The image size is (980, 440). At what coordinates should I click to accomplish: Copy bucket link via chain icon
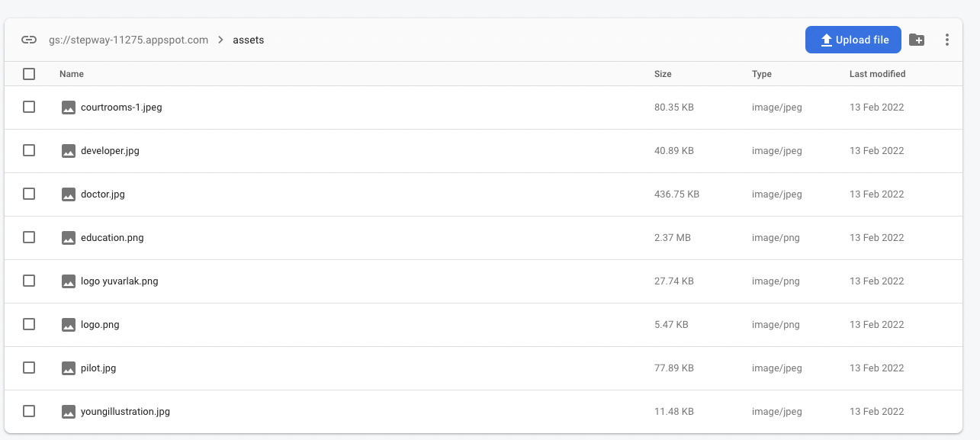click(x=29, y=40)
